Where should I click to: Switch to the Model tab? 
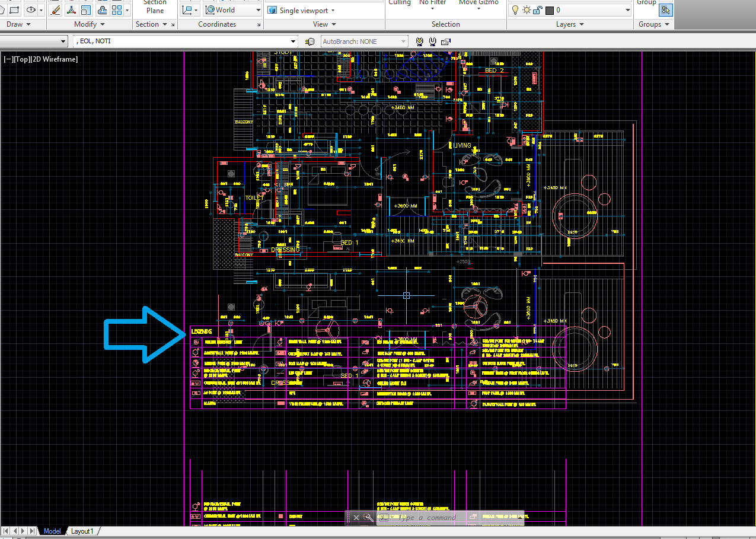point(52,531)
